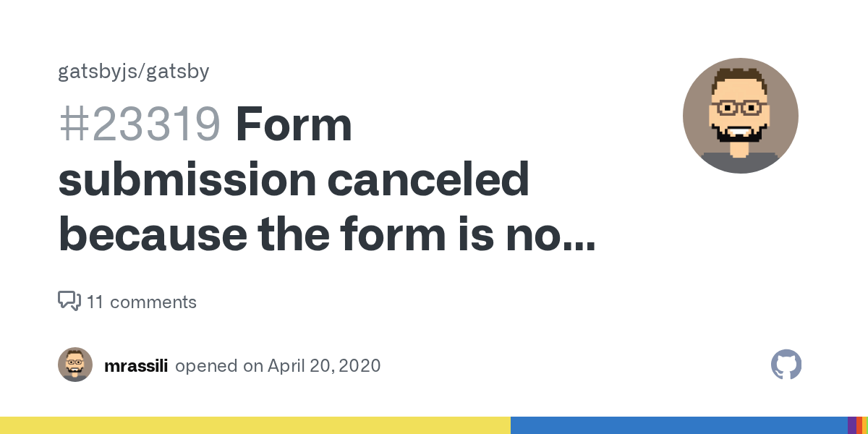Click the word 'Form' after issue number
This screenshot has width=868, height=434.
[x=294, y=124]
